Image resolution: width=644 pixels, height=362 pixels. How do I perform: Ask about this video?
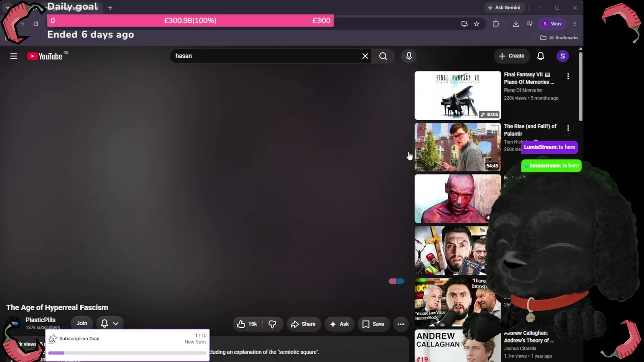coord(339,324)
